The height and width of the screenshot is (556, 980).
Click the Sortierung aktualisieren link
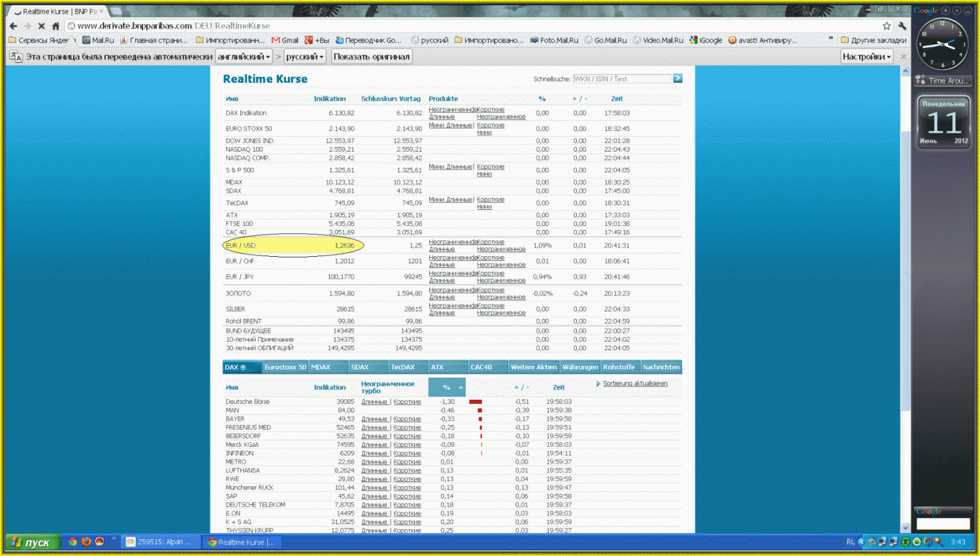(x=635, y=384)
